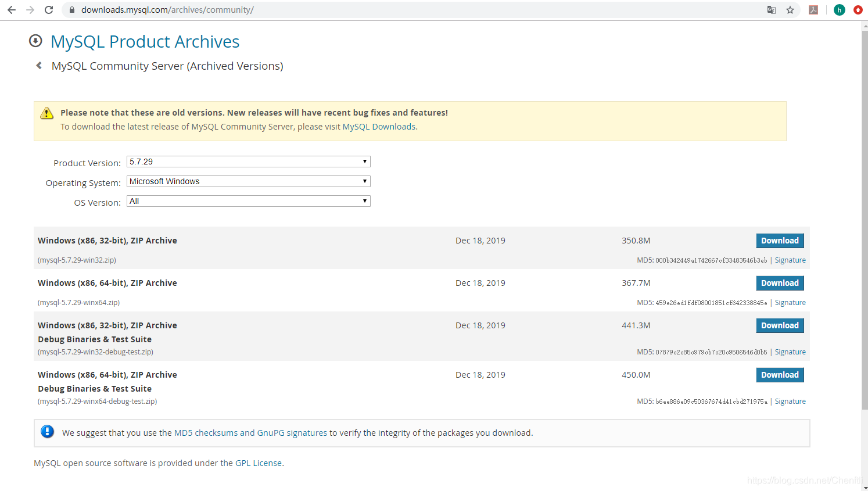Image resolution: width=868 pixels, height=491 pixels.
Task: Click the browser back arrow
Action: [x=12, y=10]
